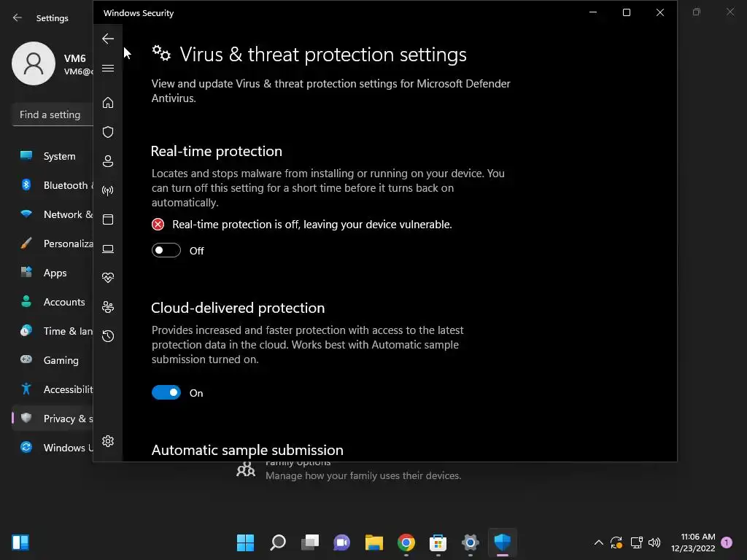Open Accessibility in Settings sidebar
747x560 pixels.
[53, 389]
